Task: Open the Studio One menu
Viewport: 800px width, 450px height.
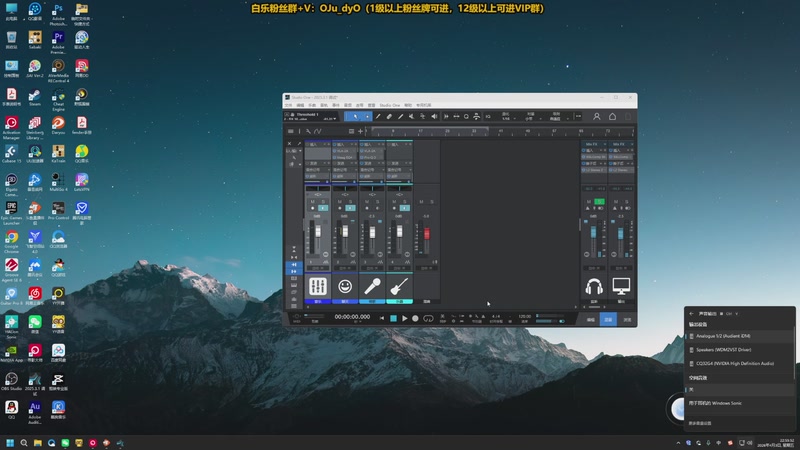Action: [389, 105]
